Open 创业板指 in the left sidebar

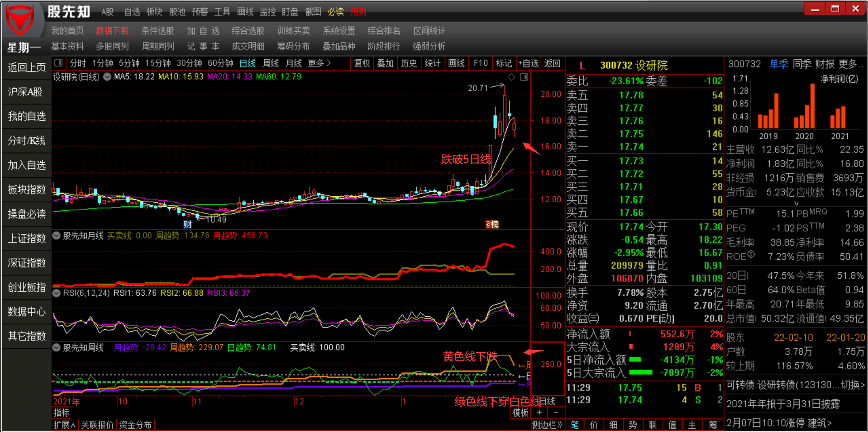27,288
